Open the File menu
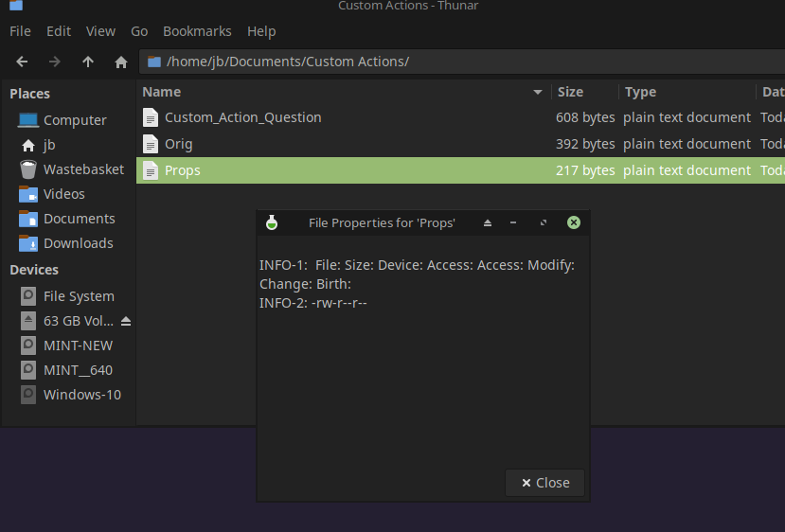Image resolution: width=785 pixels, height=532 pixels. (x=20, y=31)
